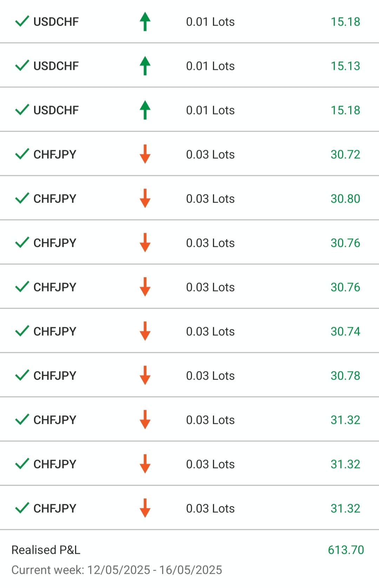The height and width of the screenshot is (588, 379).
Task: Click the Realised P&L label
Action: pos(46,550)
